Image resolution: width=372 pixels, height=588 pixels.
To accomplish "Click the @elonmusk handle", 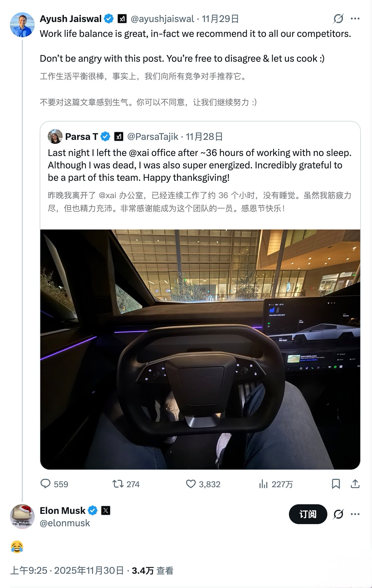I will 65,523.
